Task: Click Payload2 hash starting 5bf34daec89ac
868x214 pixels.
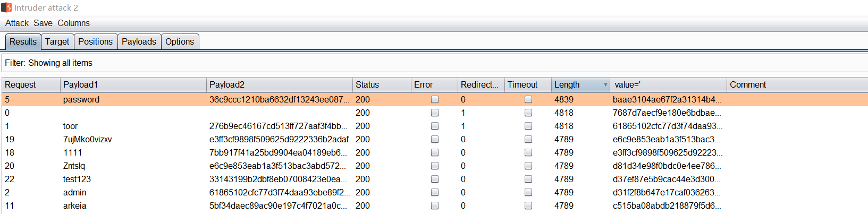Action: 278,206
